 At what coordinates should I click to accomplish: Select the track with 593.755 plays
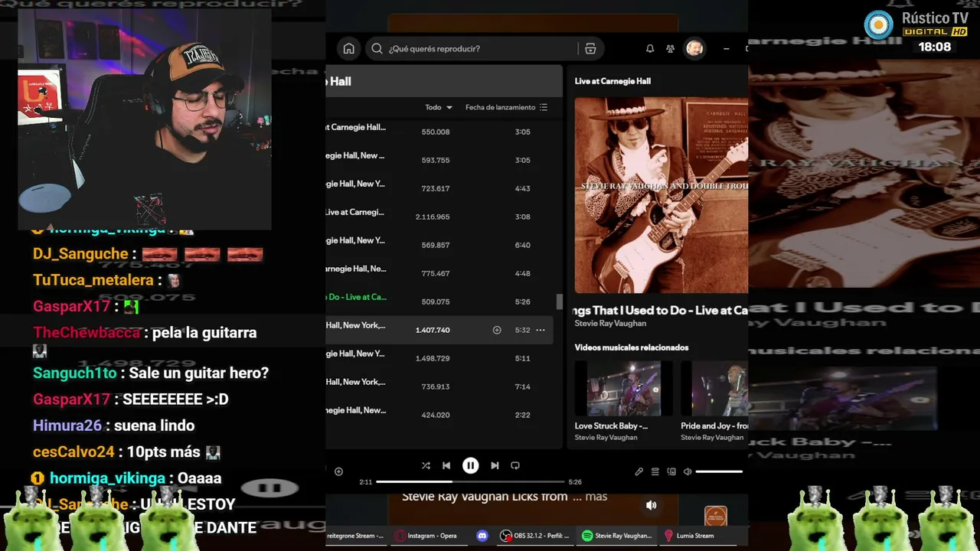[439, 161]
